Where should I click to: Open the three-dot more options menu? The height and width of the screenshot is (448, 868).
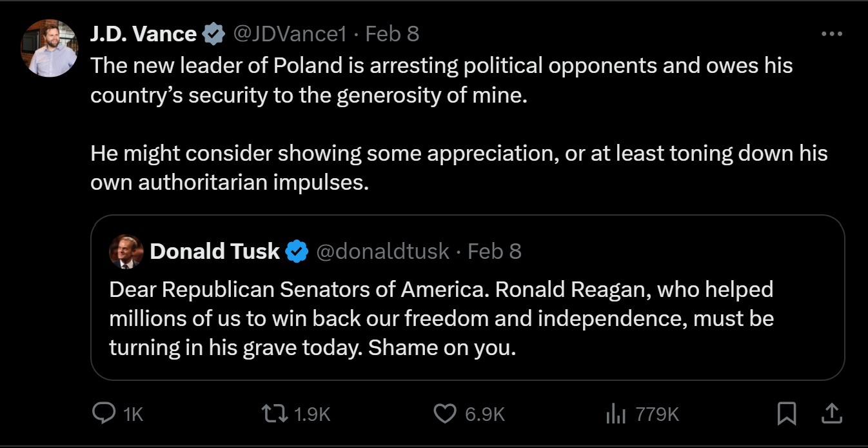click(x=831, y=34)
